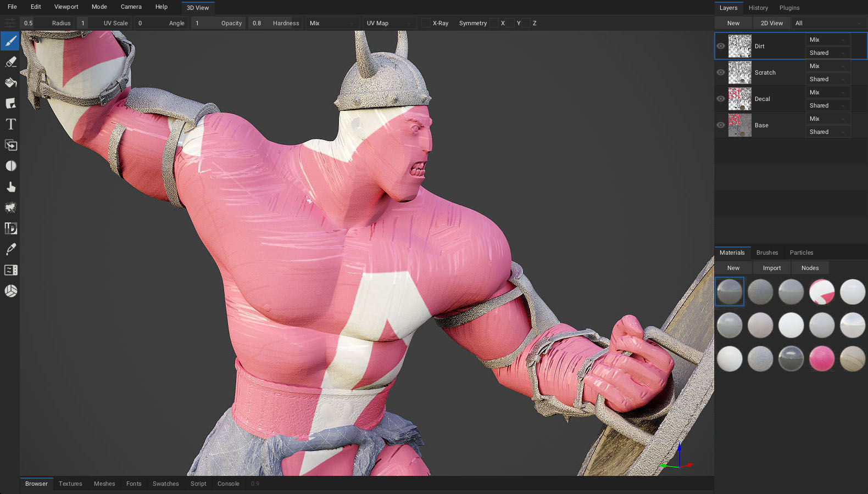
Task: Select the solid pink material sphere
Action: [x=821, y=359]
